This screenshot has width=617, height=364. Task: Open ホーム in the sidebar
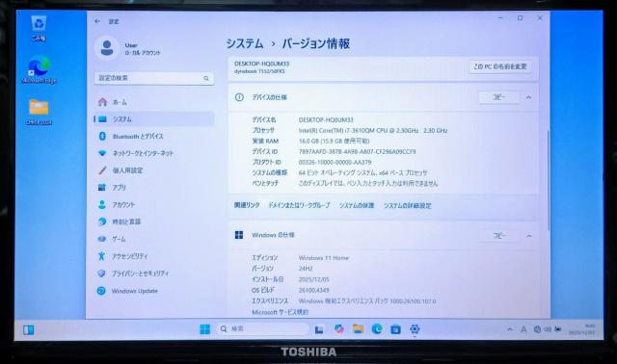pyautogui.click(x=154, y=102)
